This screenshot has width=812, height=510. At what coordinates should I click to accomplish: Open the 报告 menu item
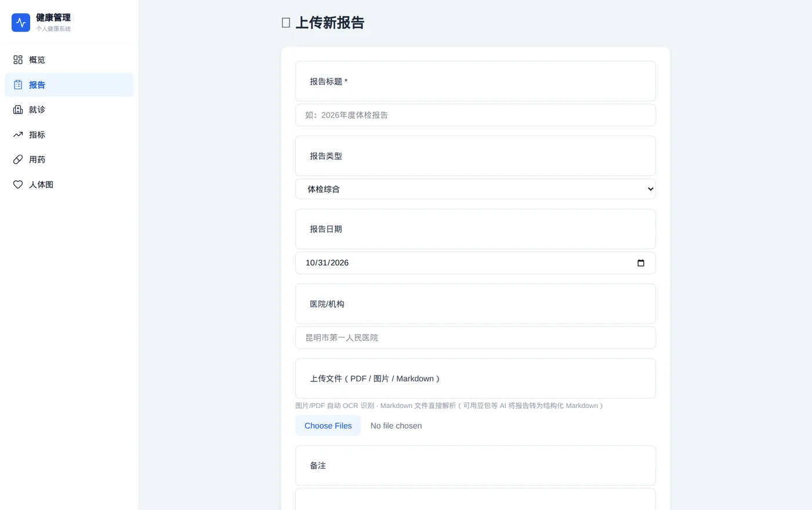click(69, 85)
